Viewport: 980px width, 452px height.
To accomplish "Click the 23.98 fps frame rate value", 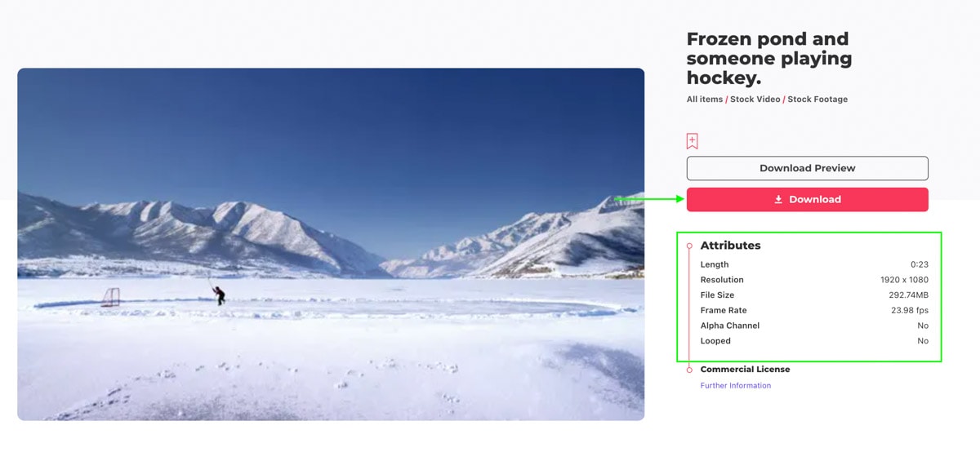I will (909, 311).
